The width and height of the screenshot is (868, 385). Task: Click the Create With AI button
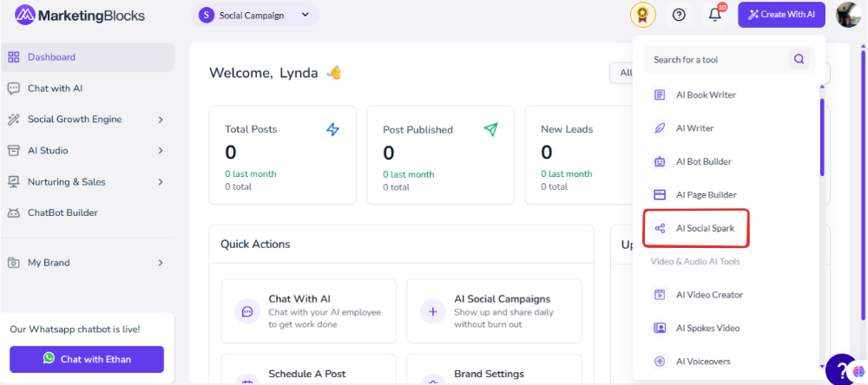click(782, 15)
